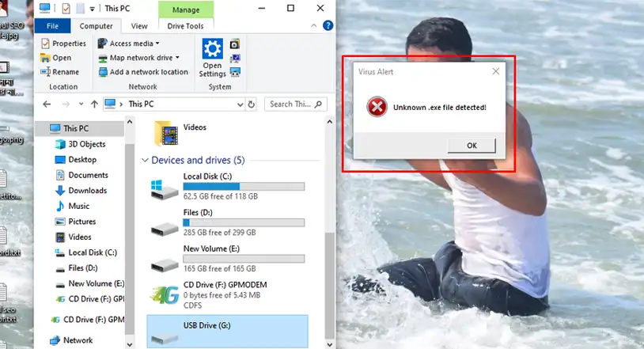Click "62.5 GB free of 118 GB" text
The width and height of the screenshot is (644, 349).
point(221,196)
